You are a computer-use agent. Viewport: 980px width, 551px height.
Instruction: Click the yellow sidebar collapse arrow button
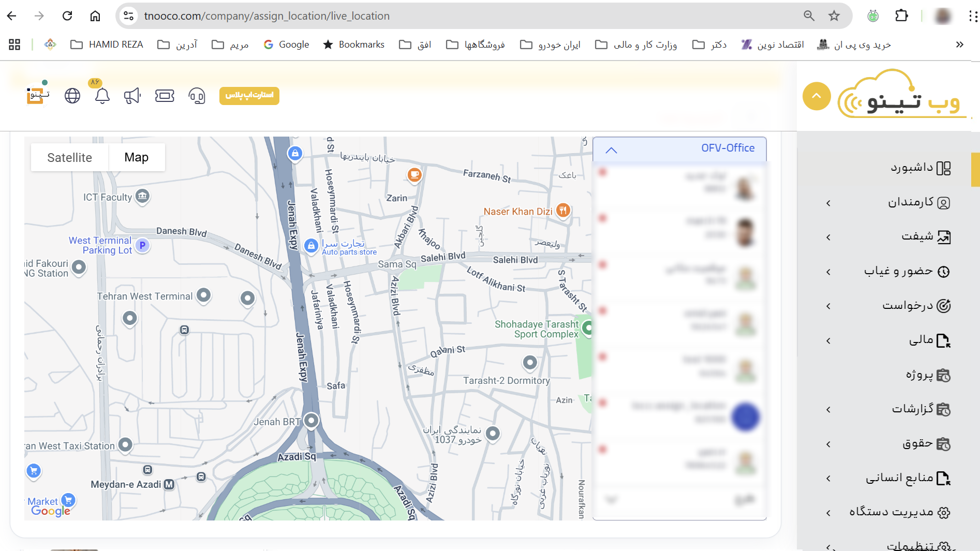click(816, 96)
